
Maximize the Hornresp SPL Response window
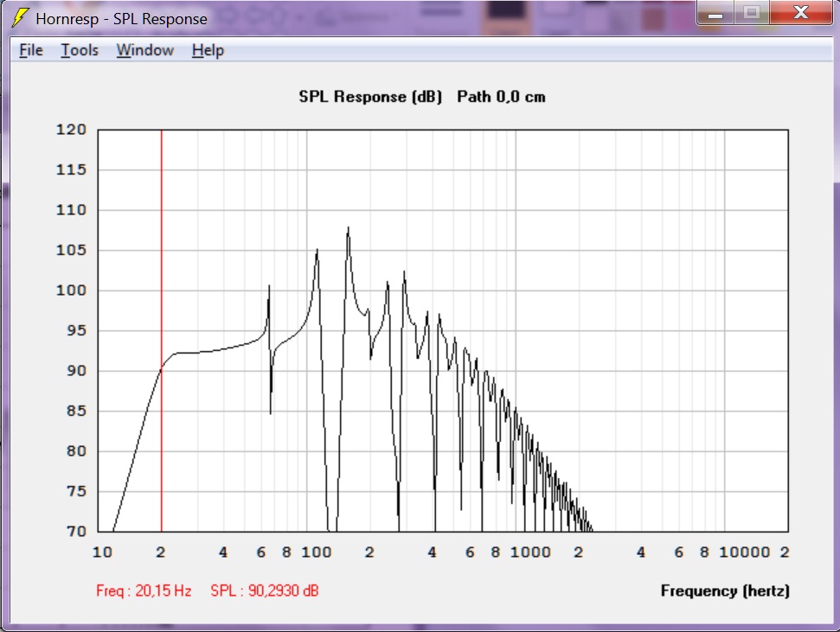(x=752, y=13)
